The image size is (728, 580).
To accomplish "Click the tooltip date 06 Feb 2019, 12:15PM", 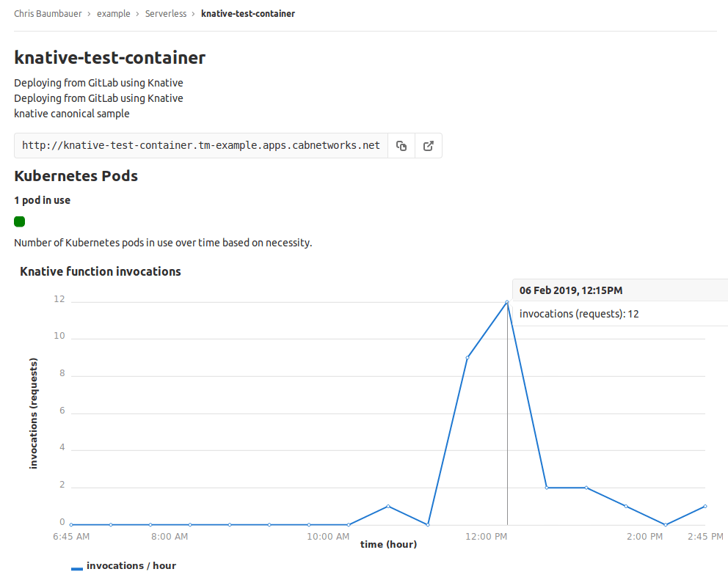I will [571, 290].
